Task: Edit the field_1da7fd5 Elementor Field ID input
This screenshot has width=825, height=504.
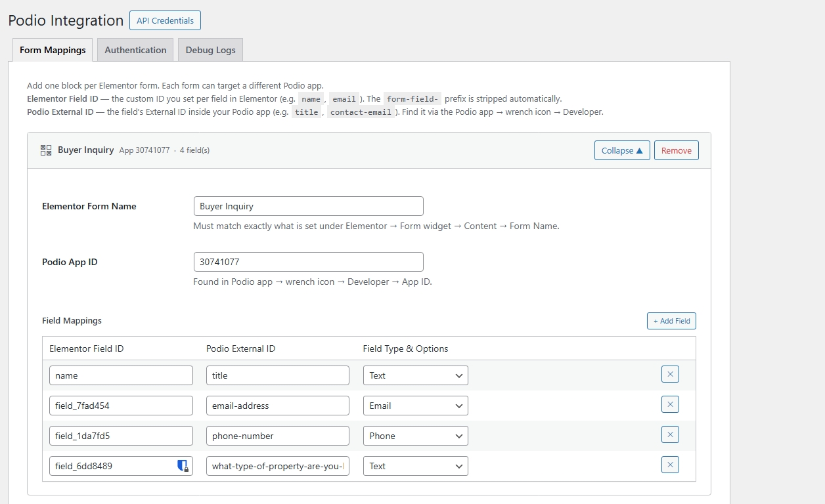Action: click(121, 436)
